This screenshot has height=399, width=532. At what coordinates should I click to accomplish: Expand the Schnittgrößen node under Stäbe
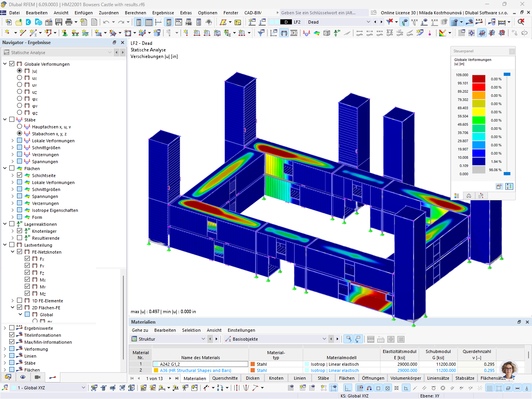click(x=12, y=147)
